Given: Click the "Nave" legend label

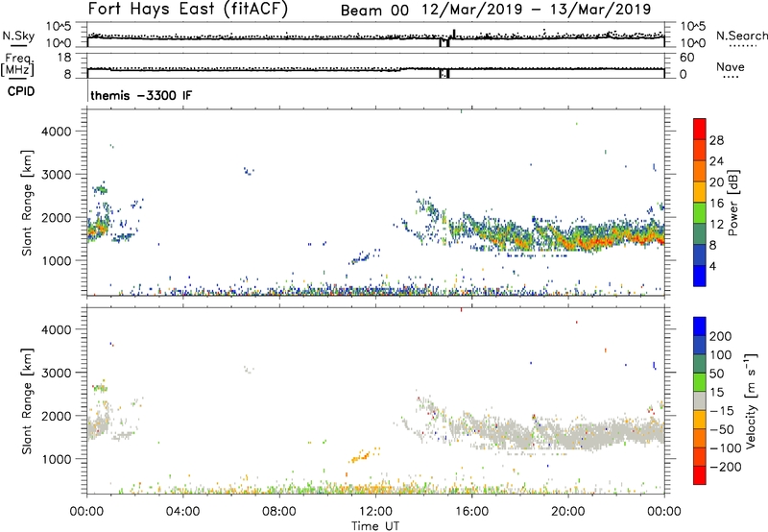Looking at the screenshot, I should click(730, 67).
